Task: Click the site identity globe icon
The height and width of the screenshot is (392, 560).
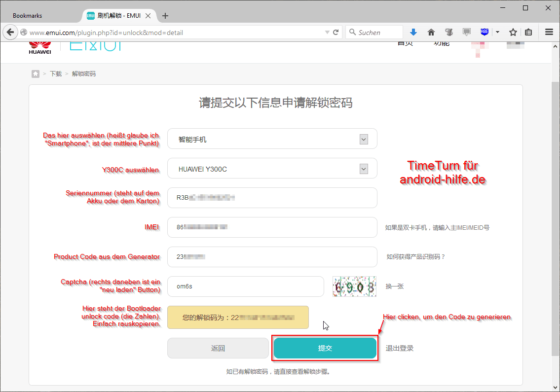Action: pos(24,32)
